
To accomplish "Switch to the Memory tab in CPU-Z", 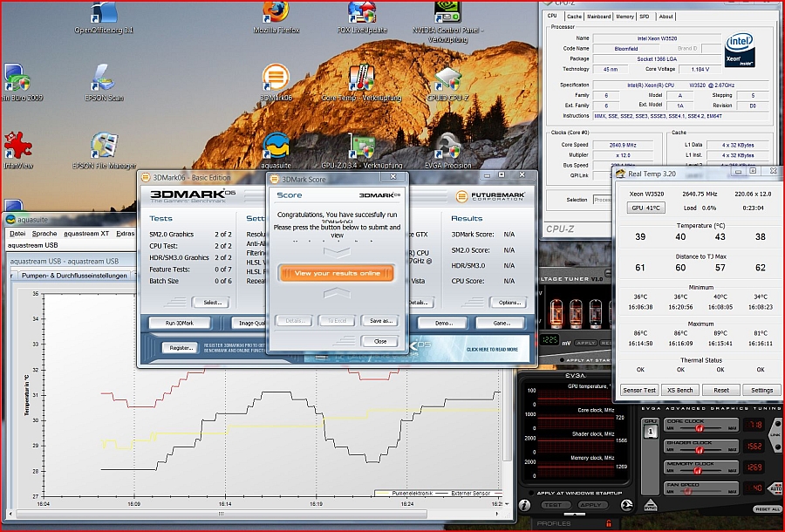I will point(625,17).
